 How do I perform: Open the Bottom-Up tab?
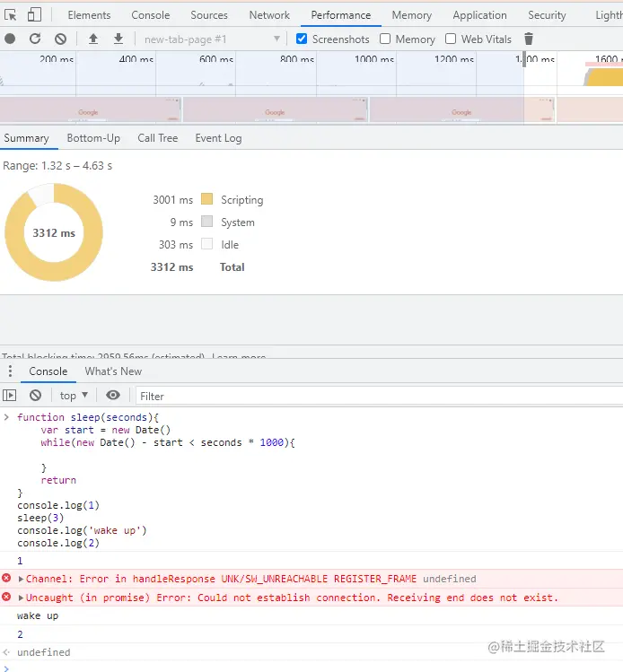pos(93,138)
